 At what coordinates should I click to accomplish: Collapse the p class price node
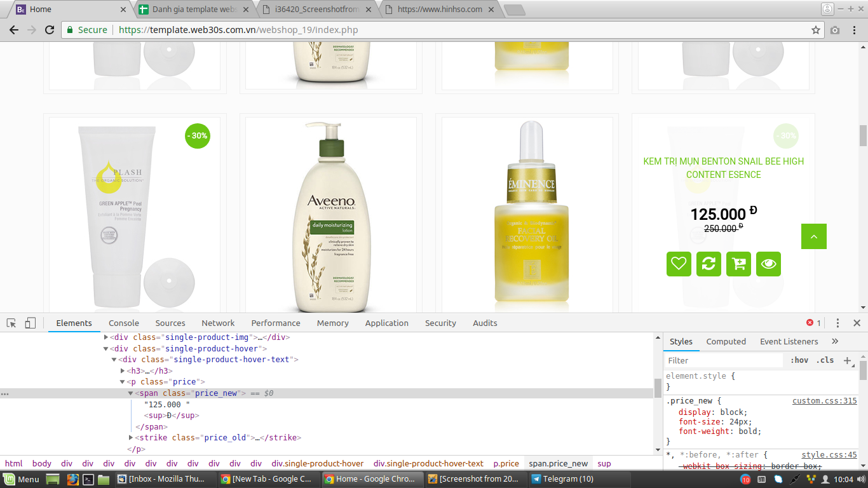pos(123,382)
